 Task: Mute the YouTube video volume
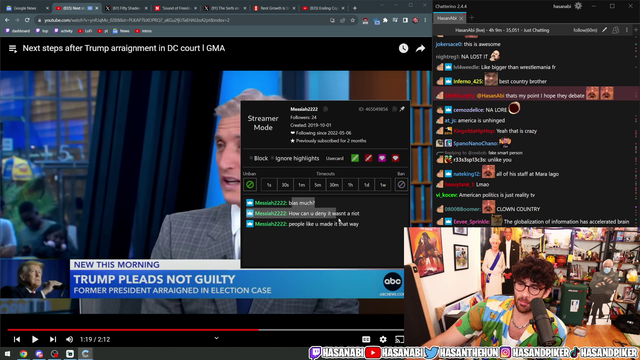tap(69, 339)
